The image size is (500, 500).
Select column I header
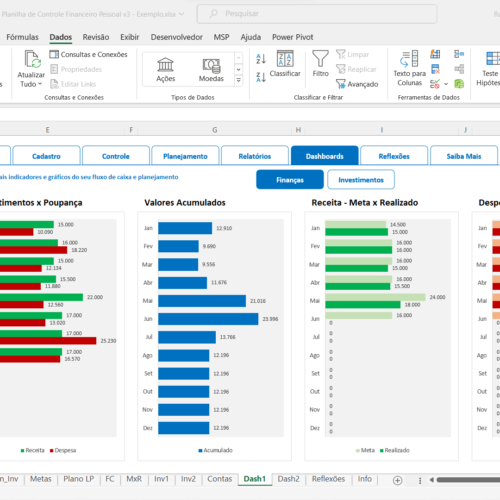click(382, 130)
